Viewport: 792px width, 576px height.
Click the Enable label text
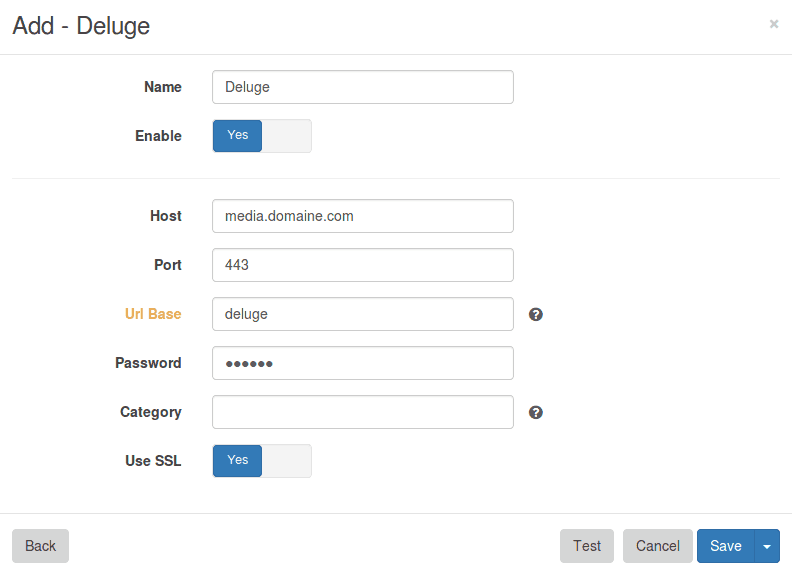point(158,136)
